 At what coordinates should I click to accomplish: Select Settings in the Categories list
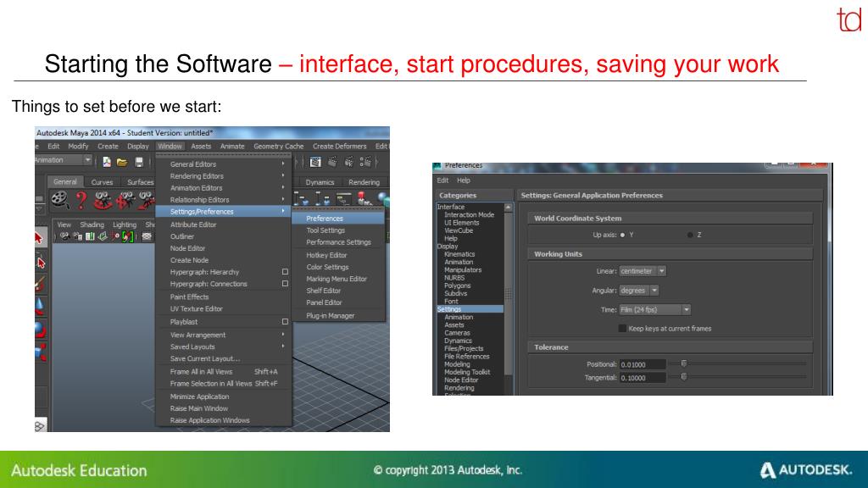[x=470, y=309]
